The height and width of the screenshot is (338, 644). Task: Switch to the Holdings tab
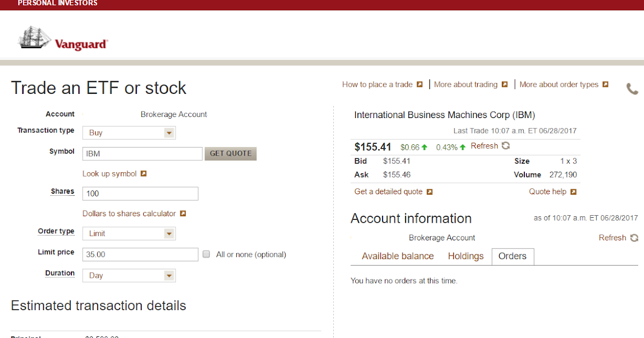point(466,256)
